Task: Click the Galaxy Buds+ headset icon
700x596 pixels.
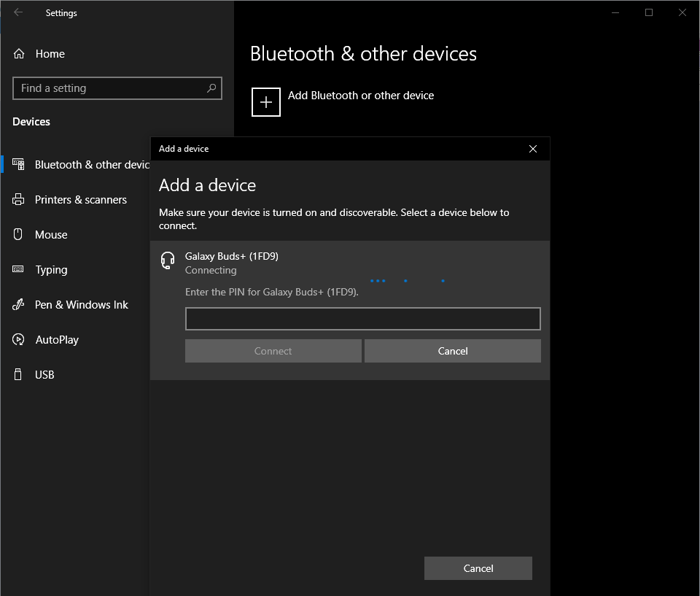Action: 168,260
